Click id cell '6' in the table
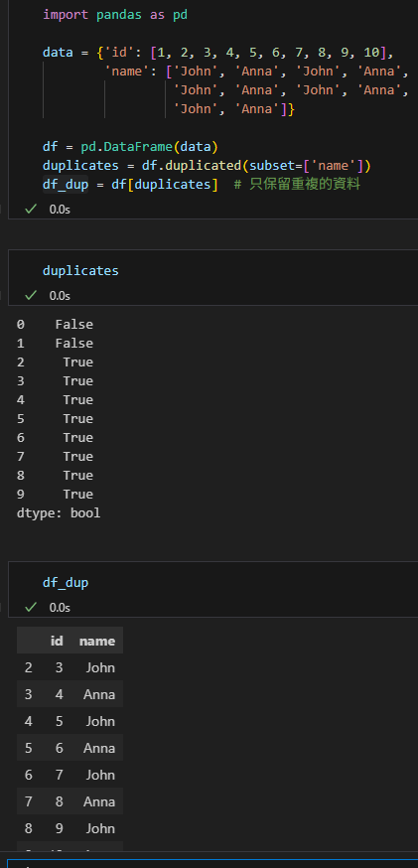Screen dimensions: 418x868 [x=60, y=748]
